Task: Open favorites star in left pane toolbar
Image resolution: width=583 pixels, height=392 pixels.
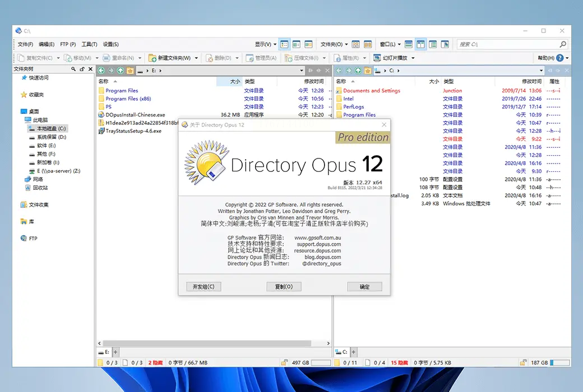Action: [130, 71]
